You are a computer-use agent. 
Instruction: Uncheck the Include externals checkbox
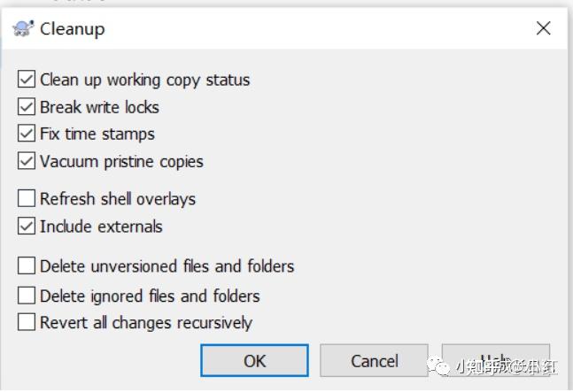point(27,227)
